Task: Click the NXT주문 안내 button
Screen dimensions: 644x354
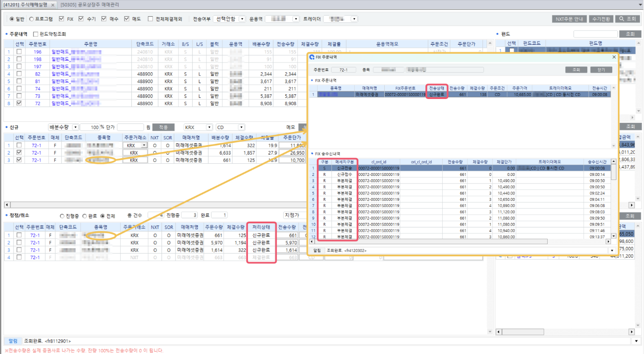Action: [569, 19]
